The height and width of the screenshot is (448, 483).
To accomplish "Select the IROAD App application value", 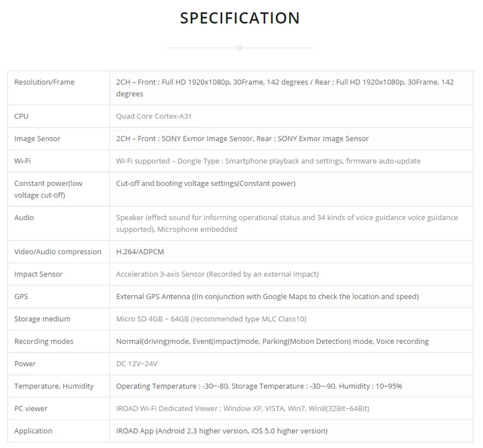I will pyautogui.click(x=222, y=431).
